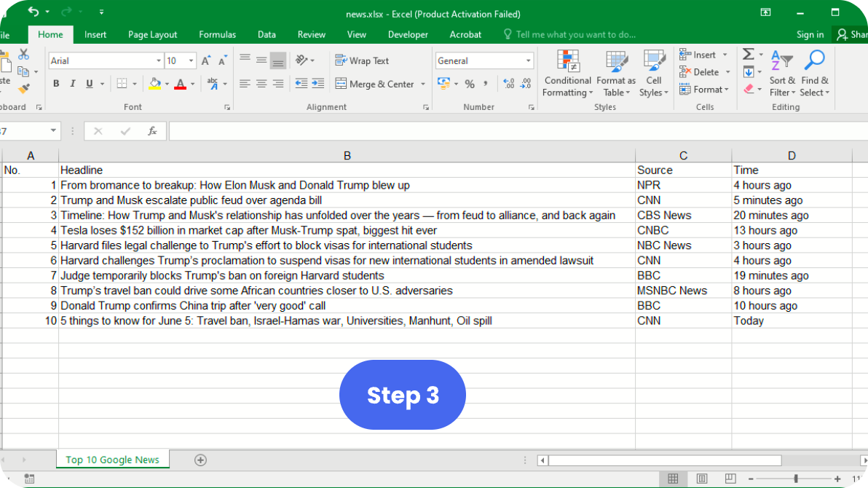Open Conditional Formatting menu
The image size is (868, 488).
(567, 73)
